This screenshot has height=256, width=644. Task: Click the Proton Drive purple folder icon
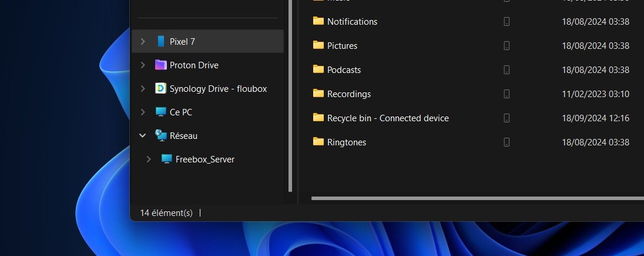coord(160,65)
